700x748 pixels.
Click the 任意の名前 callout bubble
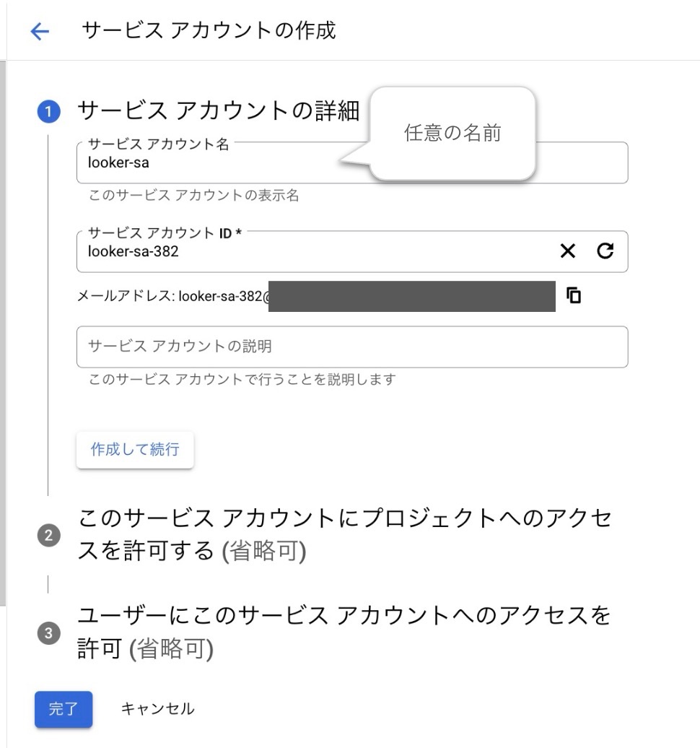point(452,133)
